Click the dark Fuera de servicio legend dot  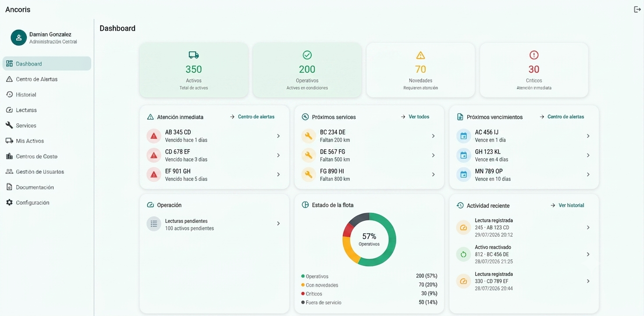(x=303, y=302)
